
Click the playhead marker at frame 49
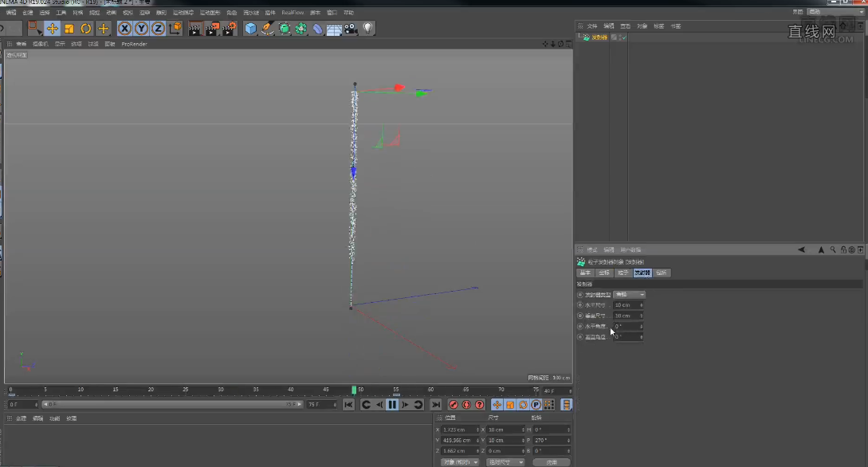pyautogui.click(x=354, y=390)
